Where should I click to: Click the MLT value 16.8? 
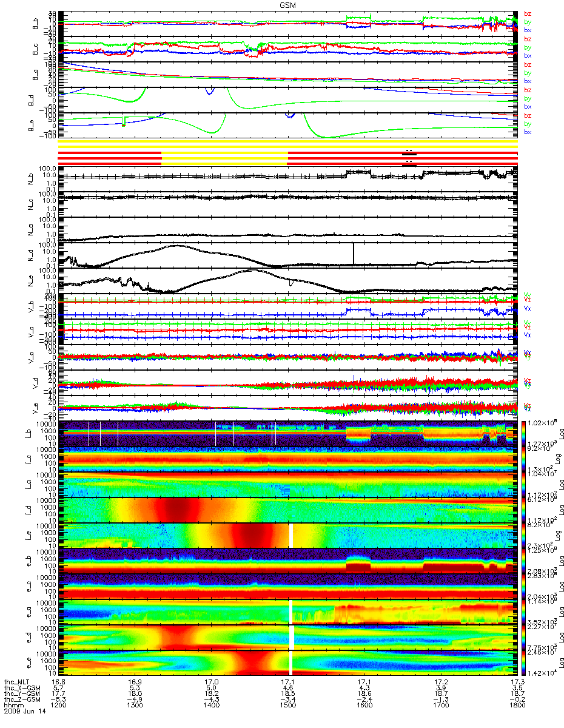58,682
